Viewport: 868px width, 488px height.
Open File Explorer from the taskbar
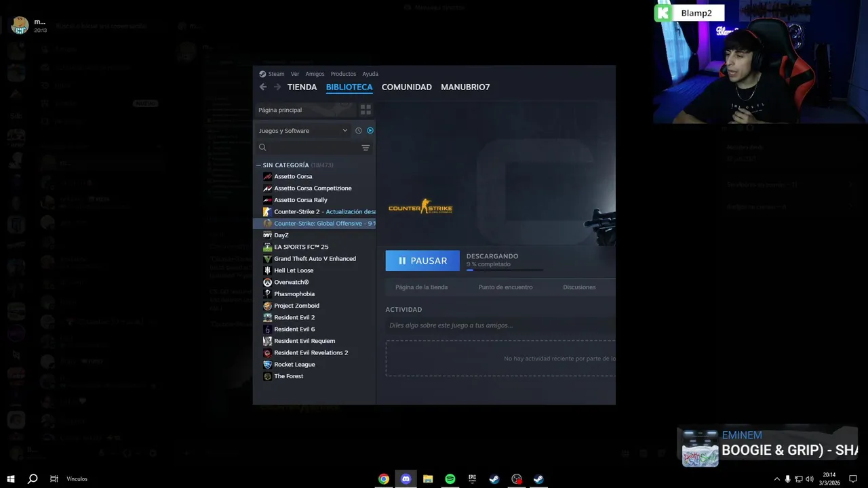click(428, 479)
